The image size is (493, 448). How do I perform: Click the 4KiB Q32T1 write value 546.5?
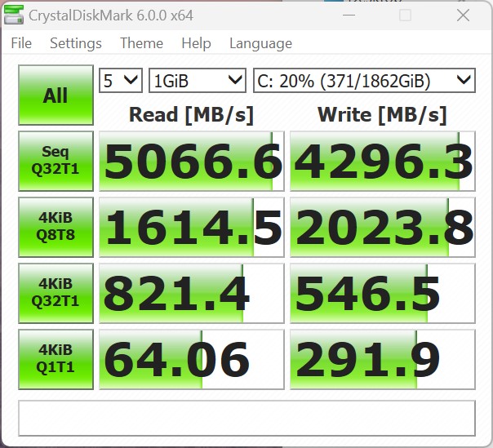pyautogui.click(x=383, y=294)
